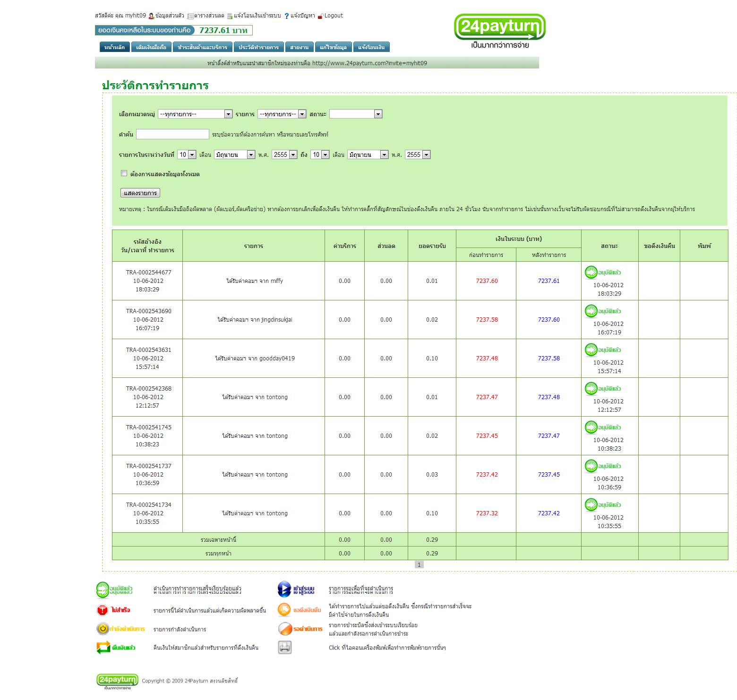Open the แจ้งโอนเงิน transfer notice tab
Viewport: 737px width, 700px height.
pos(371,47)
